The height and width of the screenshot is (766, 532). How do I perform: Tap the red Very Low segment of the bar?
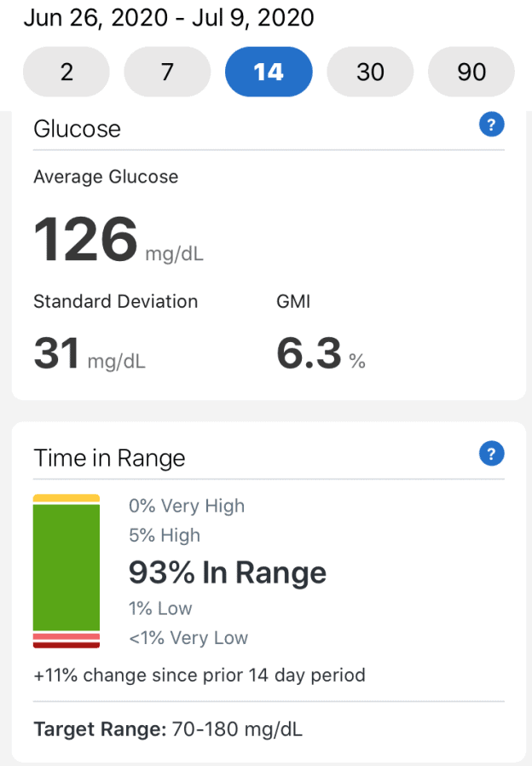[66, 644]
